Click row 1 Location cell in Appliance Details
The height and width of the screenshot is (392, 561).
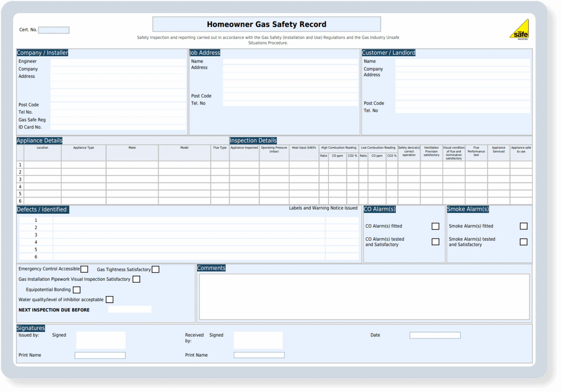pyautogui.click(x=42, y=165)
